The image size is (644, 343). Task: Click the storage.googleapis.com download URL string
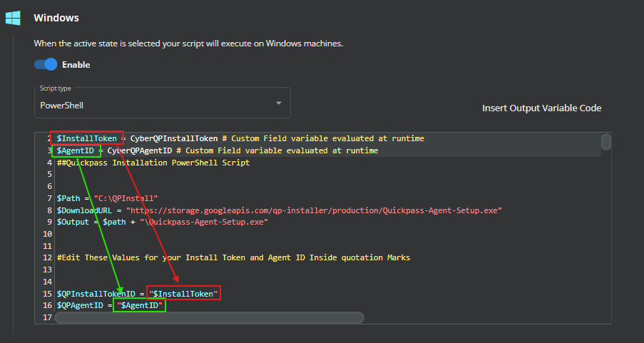[x=315, y=210]
